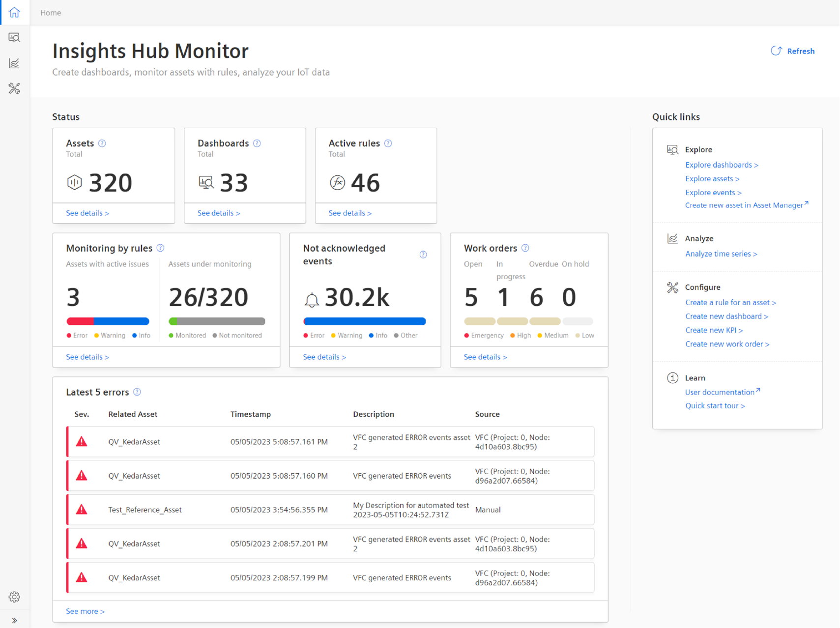Click Create new KPI in Quick links

[x=714, y=330]
